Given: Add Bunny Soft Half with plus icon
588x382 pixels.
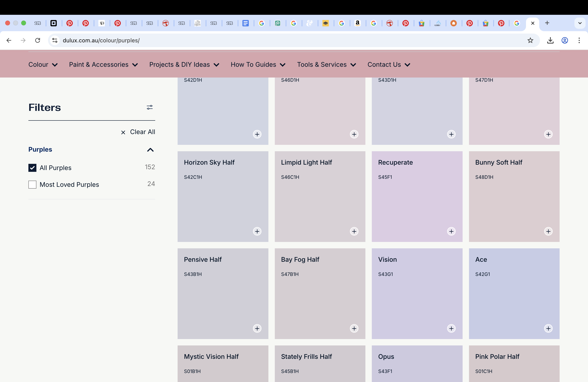Looking at the screenshot, I should point(548,232).
